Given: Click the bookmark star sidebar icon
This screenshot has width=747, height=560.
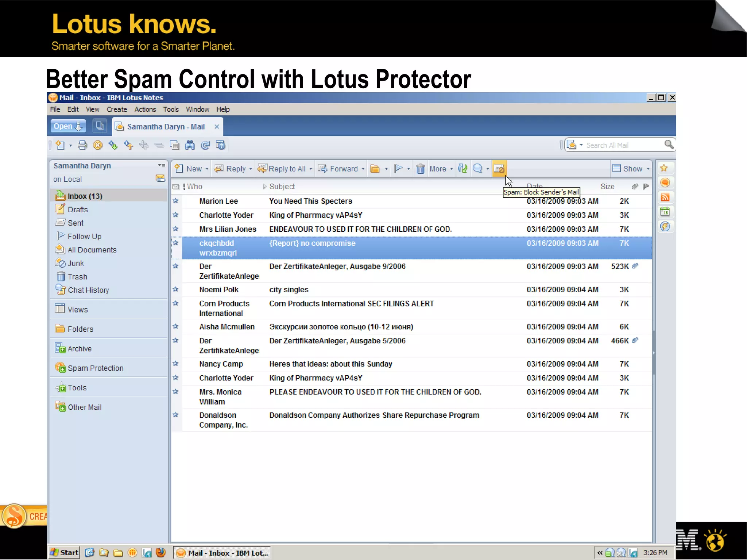Looking at the screenshot, I should 664,168.
